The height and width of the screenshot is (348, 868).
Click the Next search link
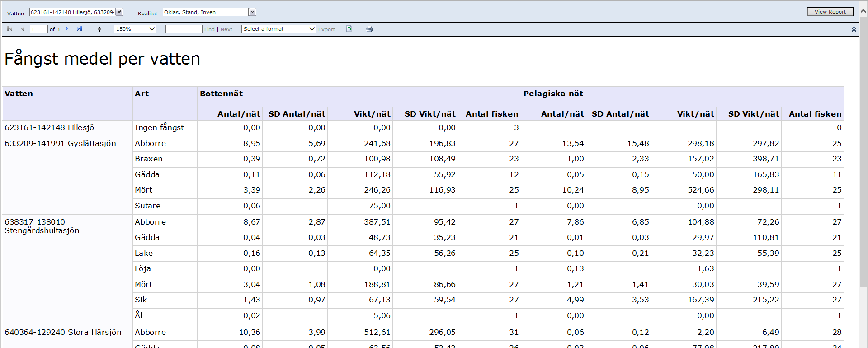pos(226,29)
